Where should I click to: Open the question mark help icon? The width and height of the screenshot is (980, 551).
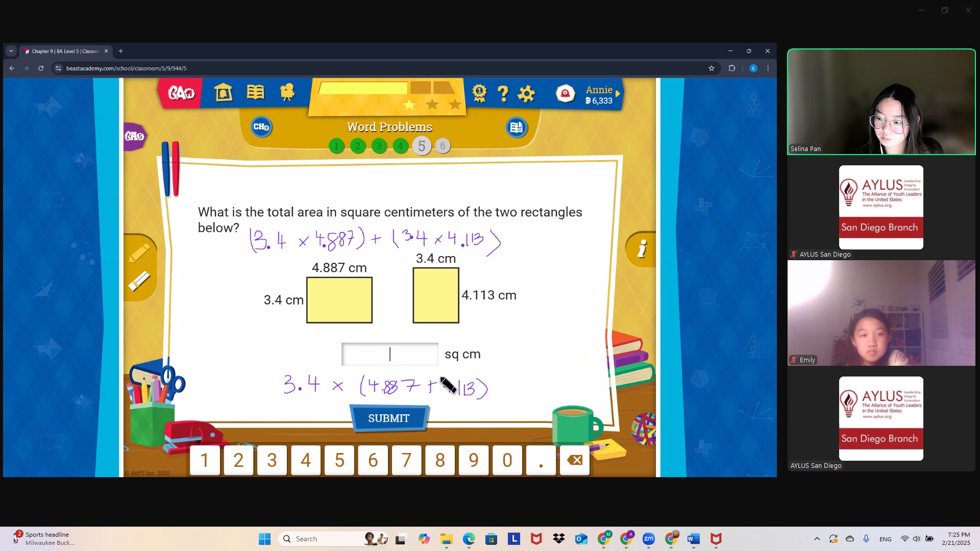[503, 93]
